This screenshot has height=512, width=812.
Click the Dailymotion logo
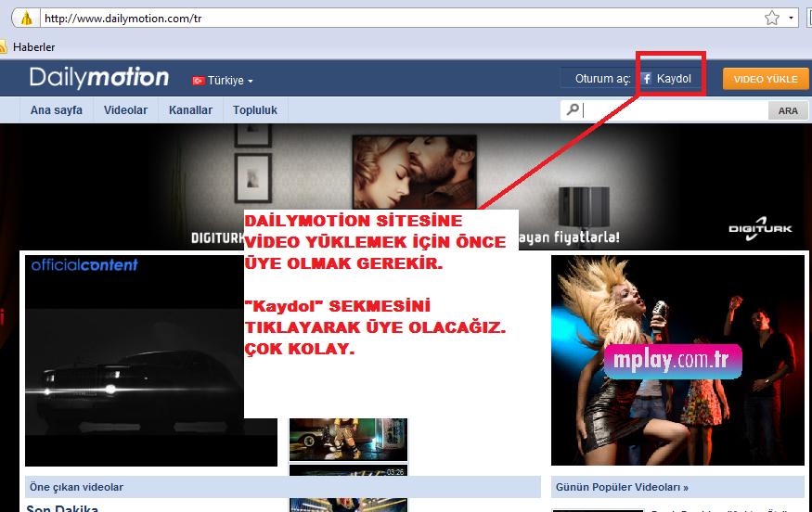pos(98,78)
